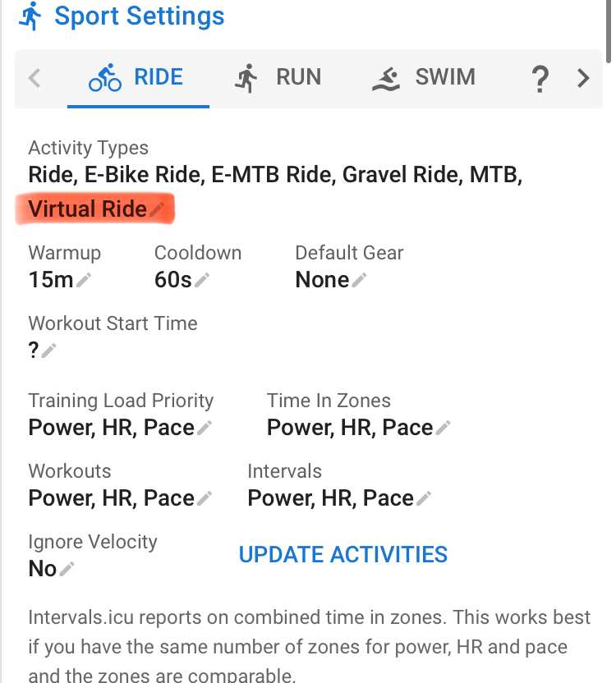The height and width of the screenshot is (683, 616).
Task: Edit the Cooldown 60s pencil icon
Action: click(x=202, y=281)
